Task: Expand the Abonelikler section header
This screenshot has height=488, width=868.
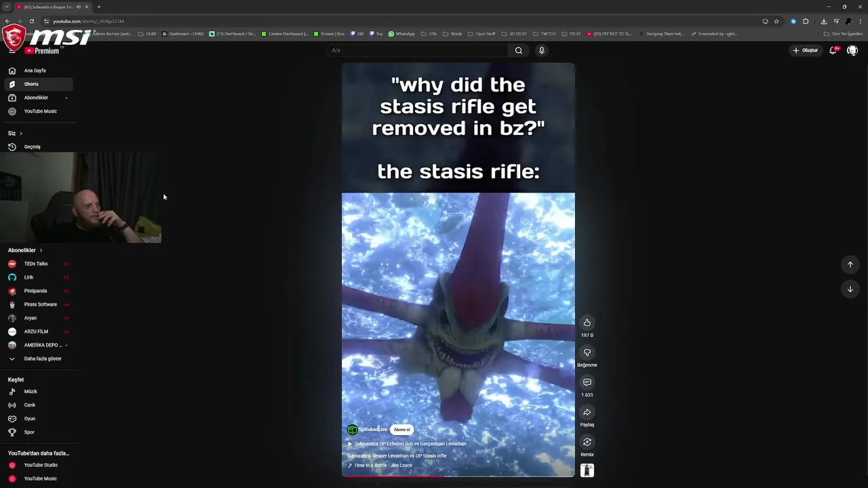Action: [x=25, y=250]
